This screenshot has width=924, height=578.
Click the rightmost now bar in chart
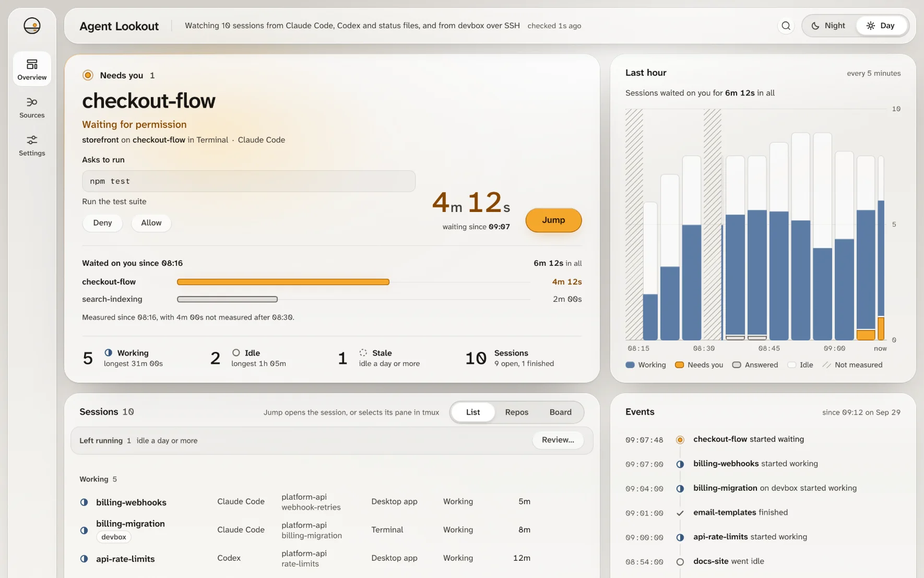(x=881, y=249)
